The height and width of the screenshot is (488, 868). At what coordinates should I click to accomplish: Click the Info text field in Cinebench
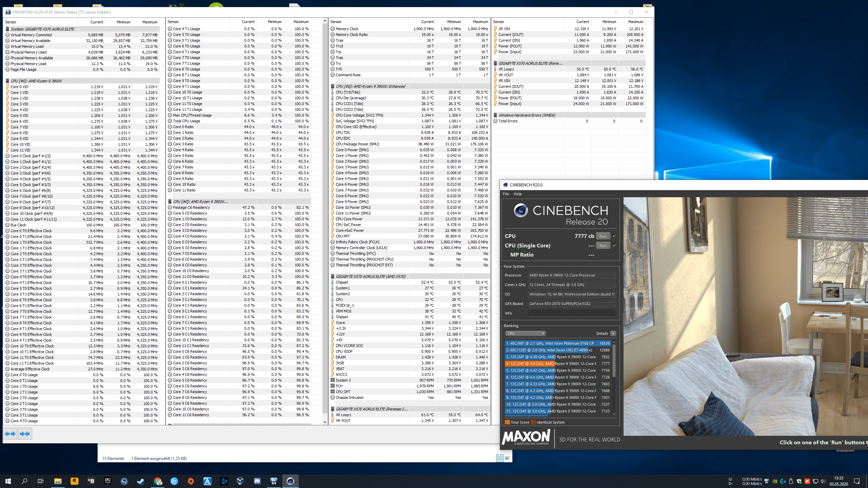click(x=571, y=313)
